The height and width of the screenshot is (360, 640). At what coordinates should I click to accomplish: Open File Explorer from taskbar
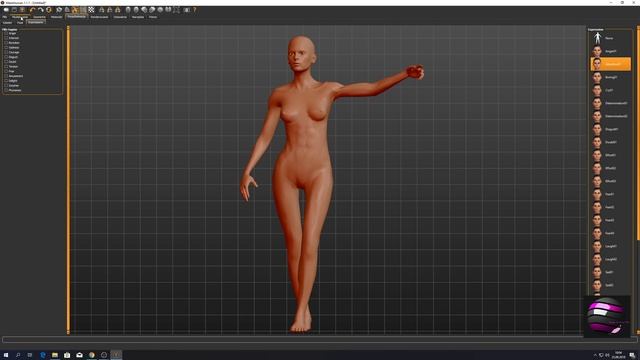pos(55,355)
